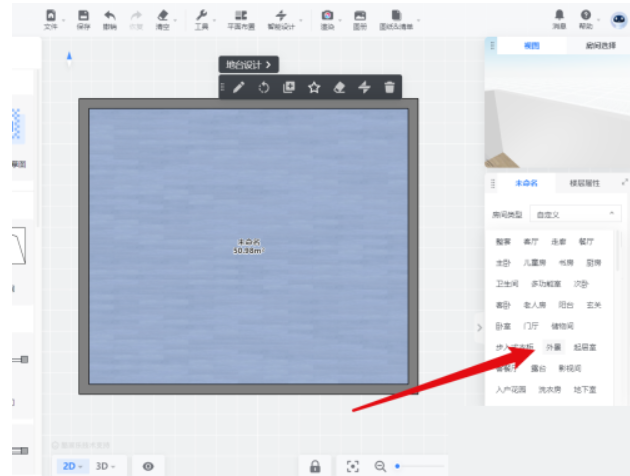
Task: Choose room type 次卧
Action: point(581,284)
